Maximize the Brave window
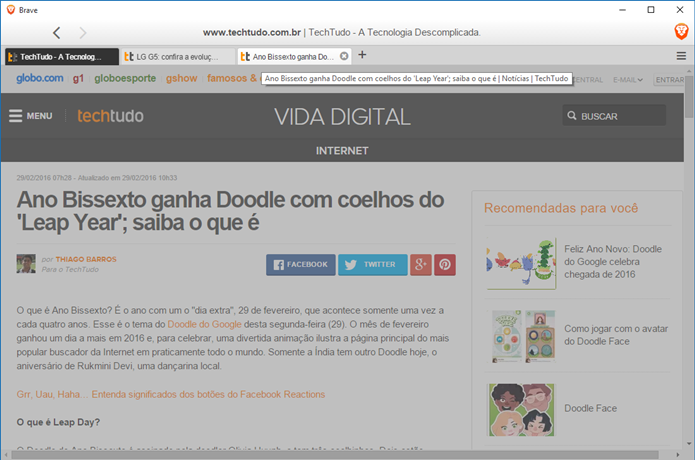 pyautogui.click(x=651, y=10)
